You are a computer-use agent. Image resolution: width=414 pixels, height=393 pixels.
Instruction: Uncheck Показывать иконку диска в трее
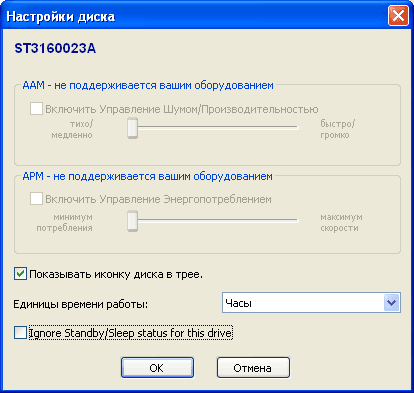(20, 274)
